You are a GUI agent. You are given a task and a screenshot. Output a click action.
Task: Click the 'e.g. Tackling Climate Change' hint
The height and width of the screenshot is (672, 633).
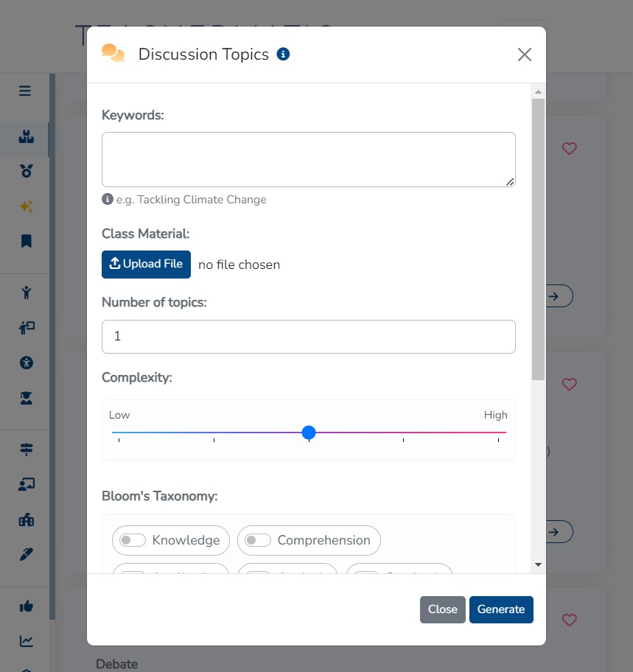[x=191, y=199]
